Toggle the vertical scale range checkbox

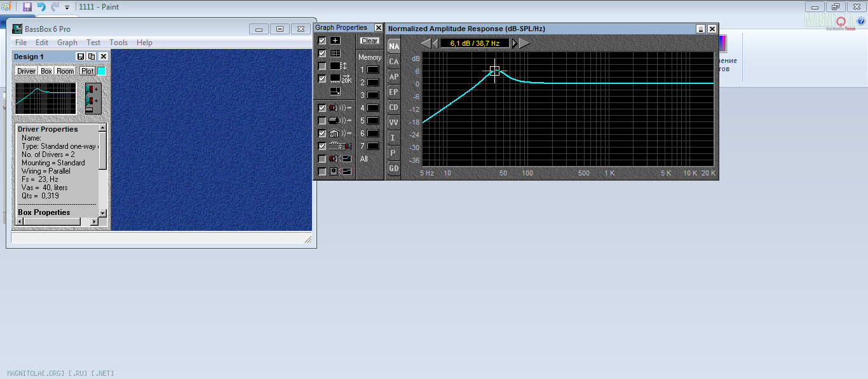pyautogui.click(x=322, y=66)
